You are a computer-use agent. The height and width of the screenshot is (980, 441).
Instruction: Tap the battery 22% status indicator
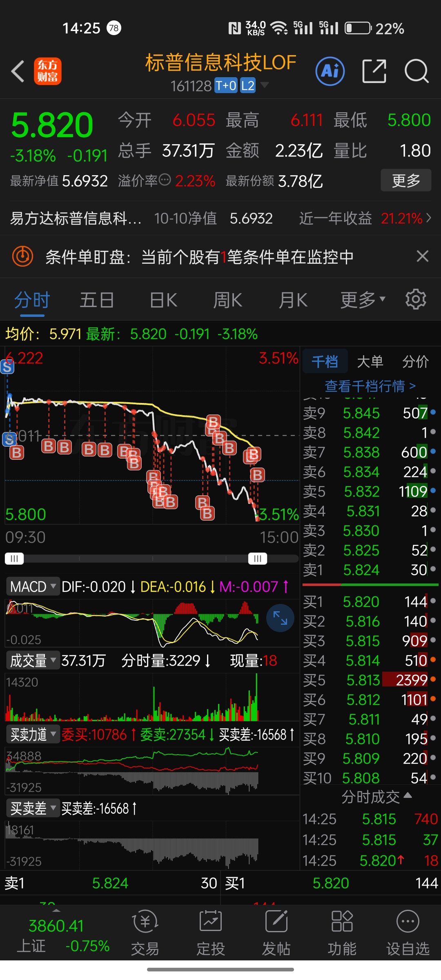pyautogui.click(x=374, y=28)
